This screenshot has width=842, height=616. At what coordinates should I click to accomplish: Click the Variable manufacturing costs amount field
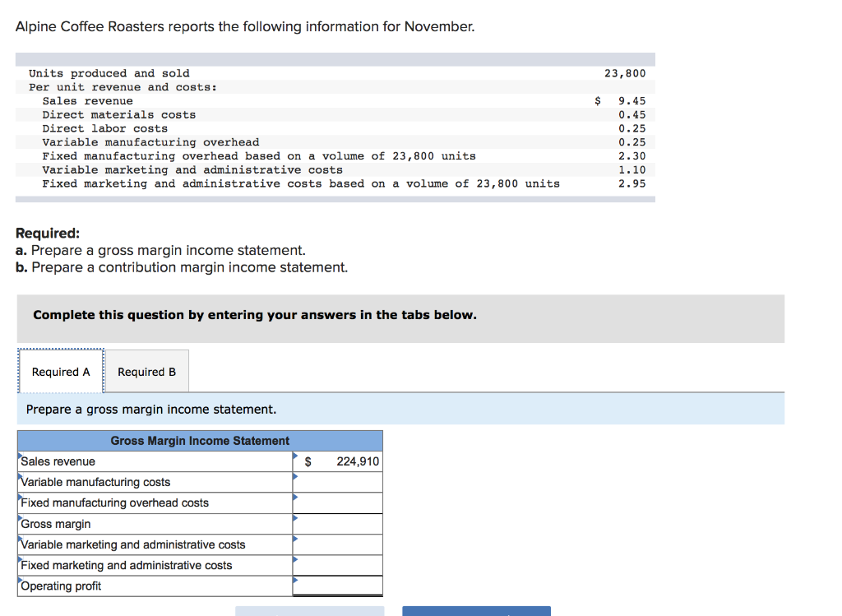pos(338,482)
